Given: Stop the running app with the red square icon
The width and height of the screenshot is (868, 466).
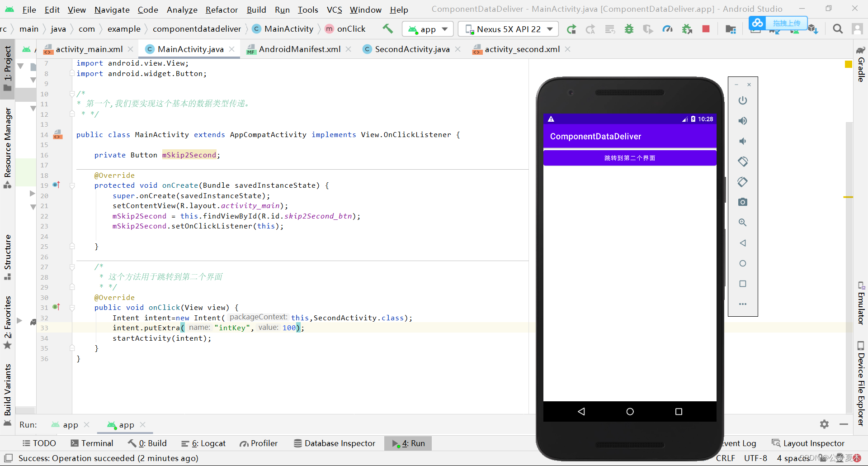Looking at the screenshot, I should pos(706,29).
